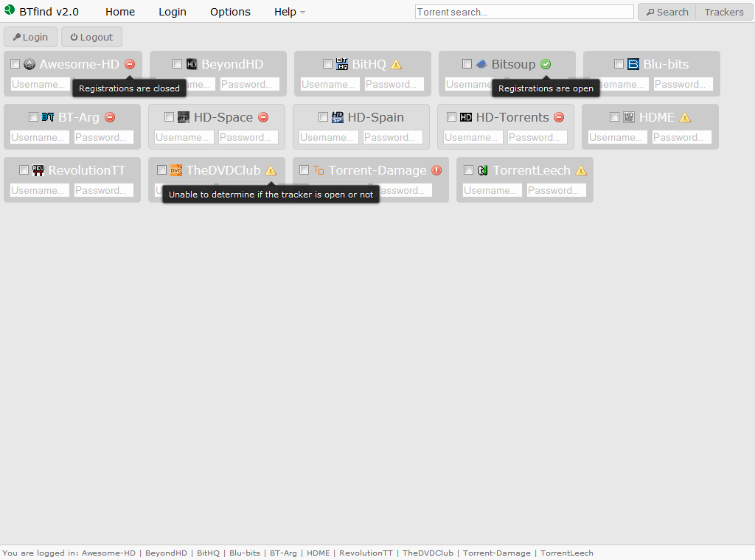Enable the Bitsoup tracker checkbox

point(467,64)
